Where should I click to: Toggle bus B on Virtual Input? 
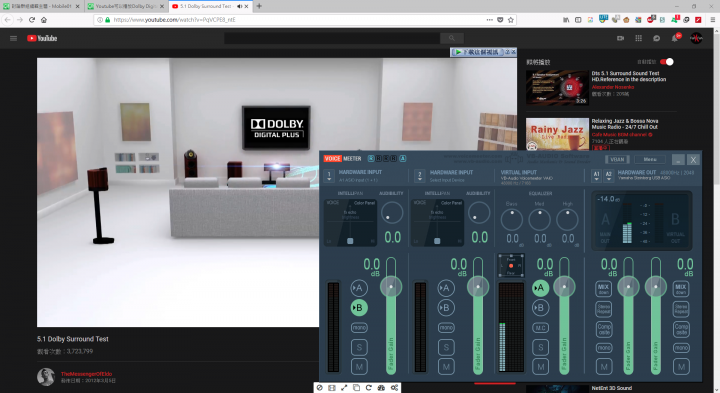pyautogui.click(x=540, y=308)
